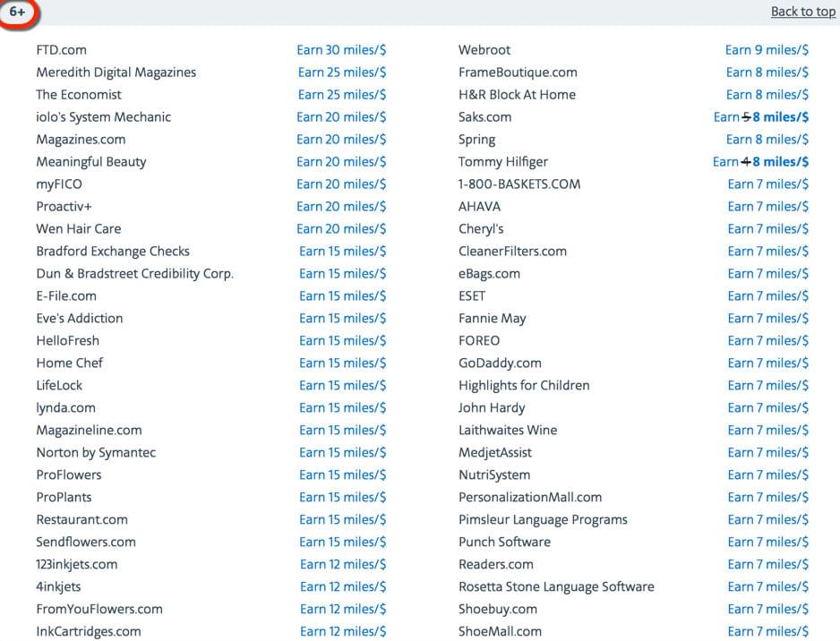Viewport: 840px width, 641px height.
Task: Select Home Chef store
Action: [69, 363]
